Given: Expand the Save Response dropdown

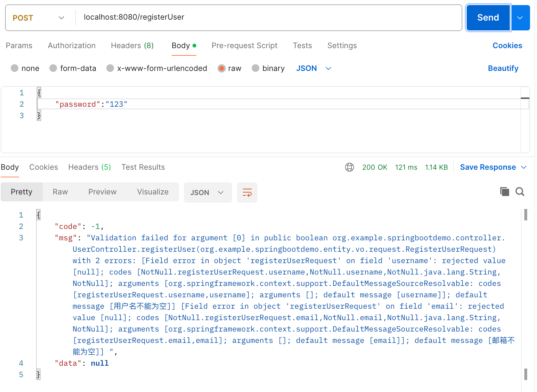Looking at the screenshot, I should pyautogui.click(x=524, y=167).
